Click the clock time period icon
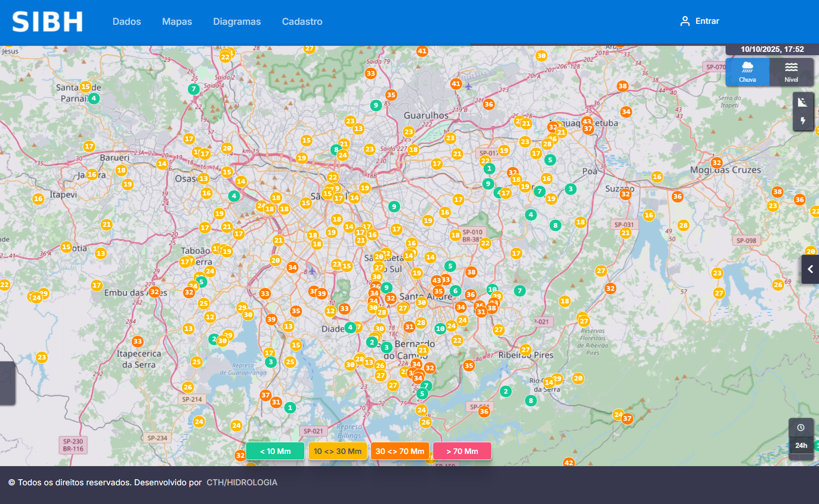This screenshot has width=819, height=504. coord(801,428)
